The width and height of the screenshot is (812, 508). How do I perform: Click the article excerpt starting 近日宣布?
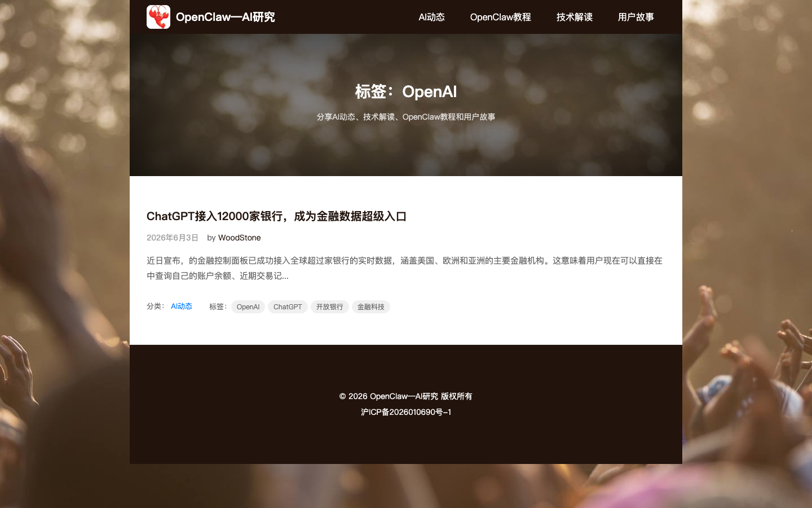click(405, 268)
